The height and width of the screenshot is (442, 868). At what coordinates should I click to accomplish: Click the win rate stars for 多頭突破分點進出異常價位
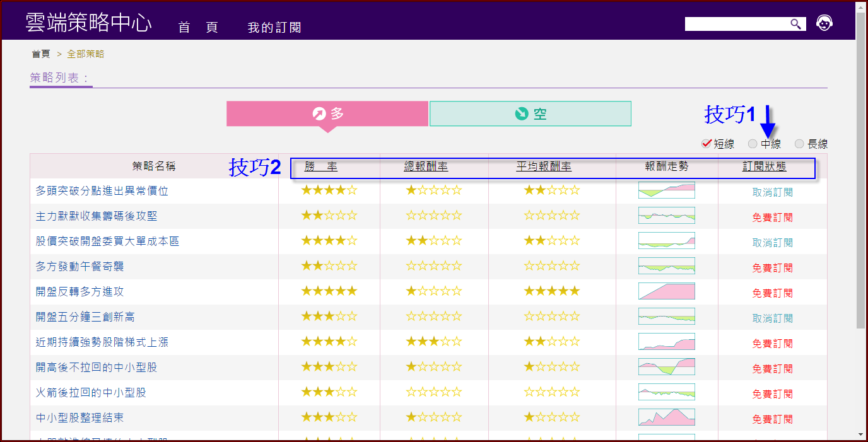click(329, 190)
